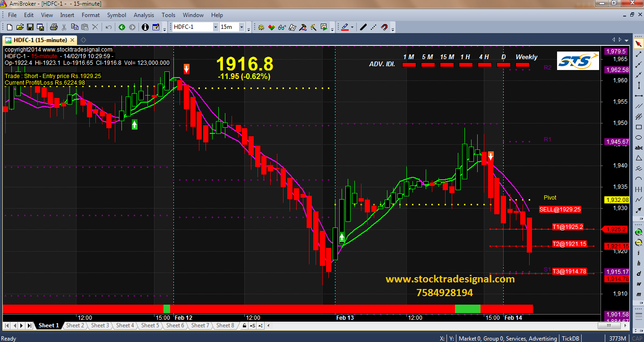This screenshot has width=644, height=342.
Task: Click the green back navigation arrow
Action: click(x=122, y=27)
